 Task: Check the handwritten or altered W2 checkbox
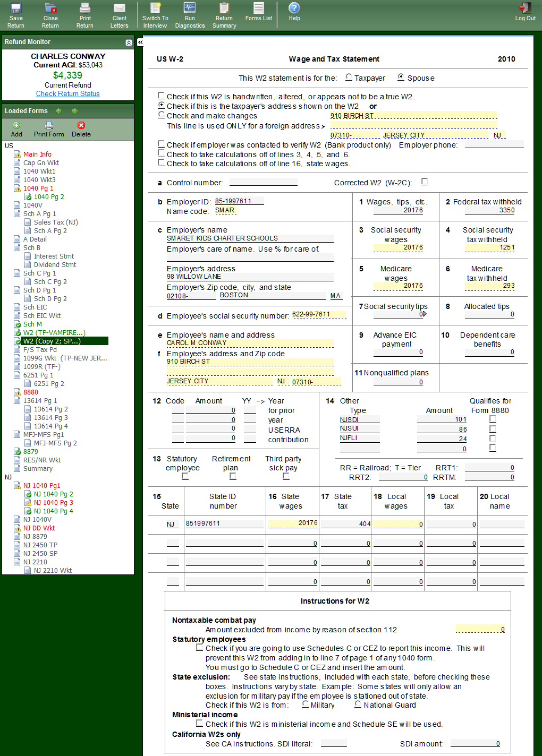[x=161, y=96]
